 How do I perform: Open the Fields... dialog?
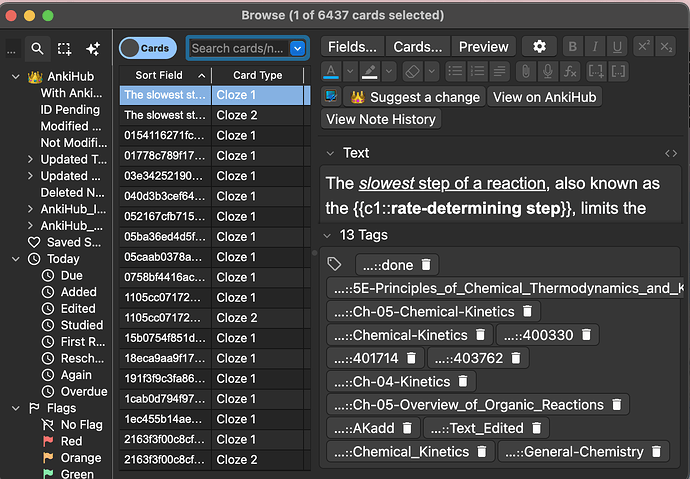pyautogui.click(x=352, y=47)
